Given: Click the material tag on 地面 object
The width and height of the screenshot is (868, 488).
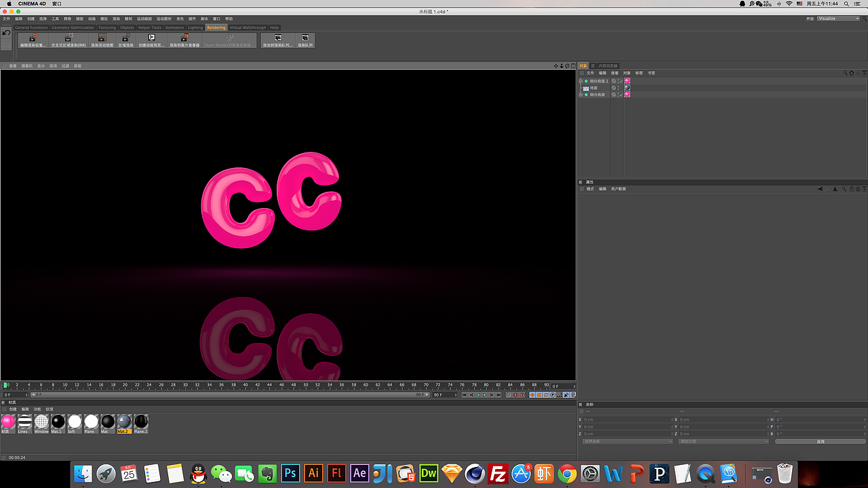Looking at the screenshot, I should coord(627,87).
